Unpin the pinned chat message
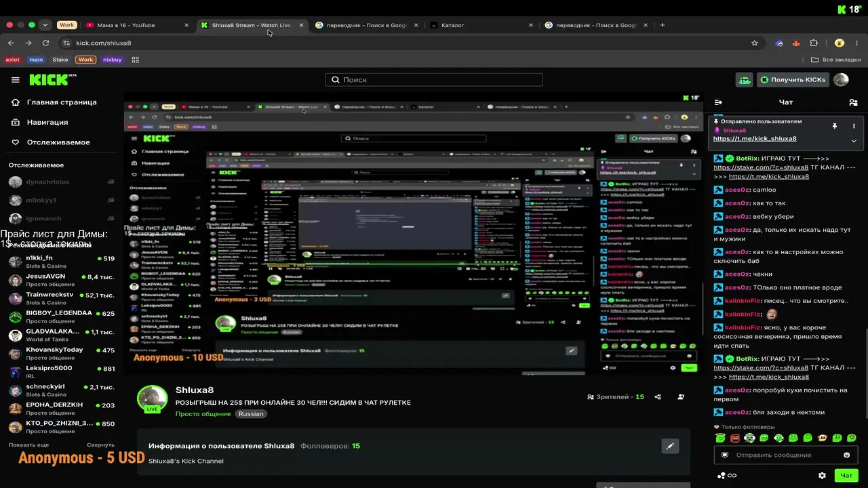The height and width of the screenshot is (488, 868). point(835,126)
